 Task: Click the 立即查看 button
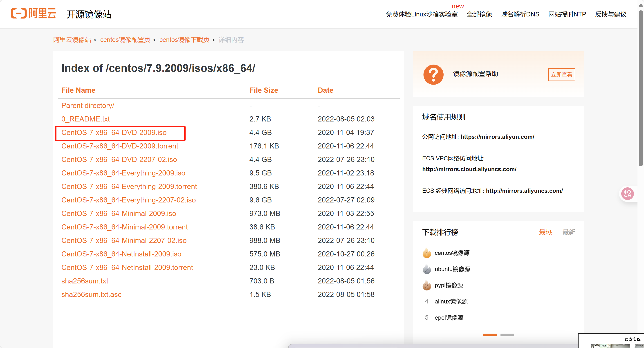[561, 74]
